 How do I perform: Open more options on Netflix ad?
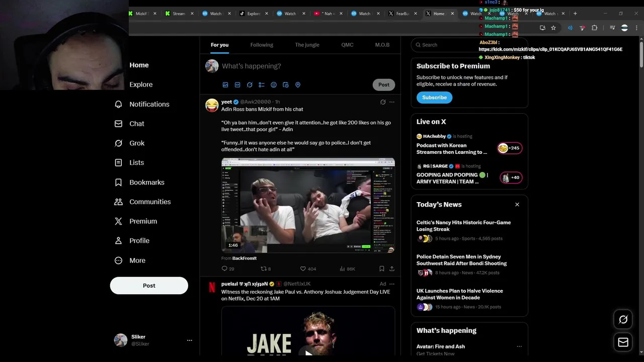coord(392,284)
